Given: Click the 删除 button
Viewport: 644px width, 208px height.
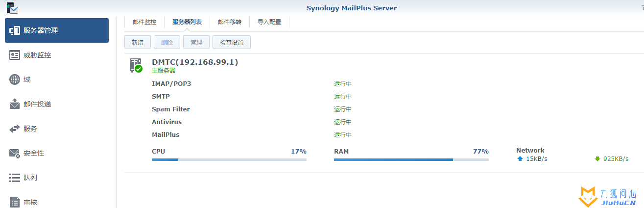Looking at the screenshot, I should pyautogui.click(x=167, y=43).
